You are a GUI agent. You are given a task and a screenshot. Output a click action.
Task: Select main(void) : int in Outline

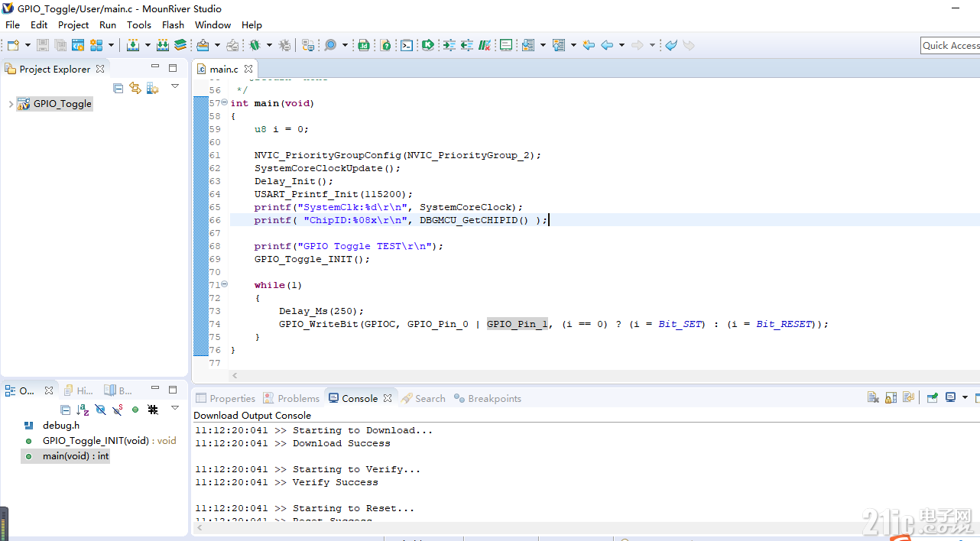(67, 456)
